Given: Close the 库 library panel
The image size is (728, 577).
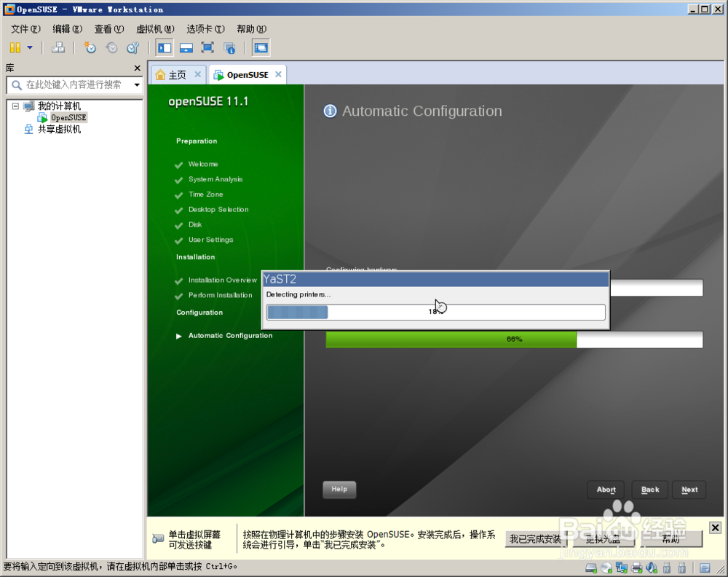Looking at the screenshot, I should point(138,68).
